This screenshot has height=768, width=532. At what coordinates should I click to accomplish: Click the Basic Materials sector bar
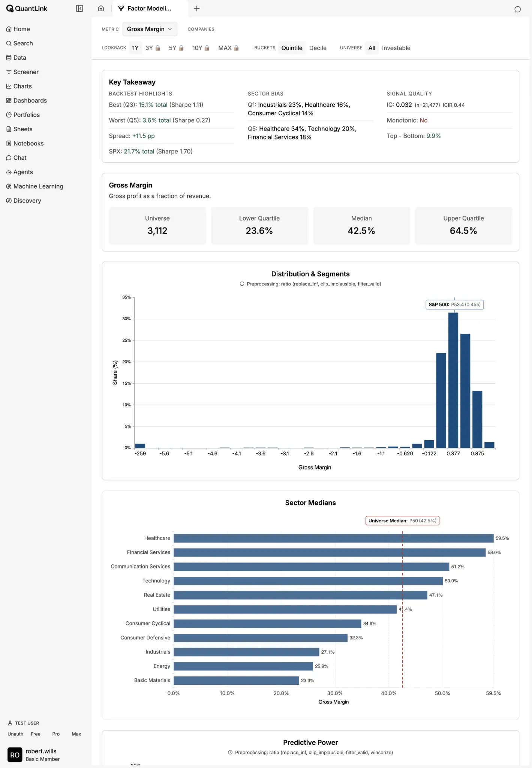(237, 680)
